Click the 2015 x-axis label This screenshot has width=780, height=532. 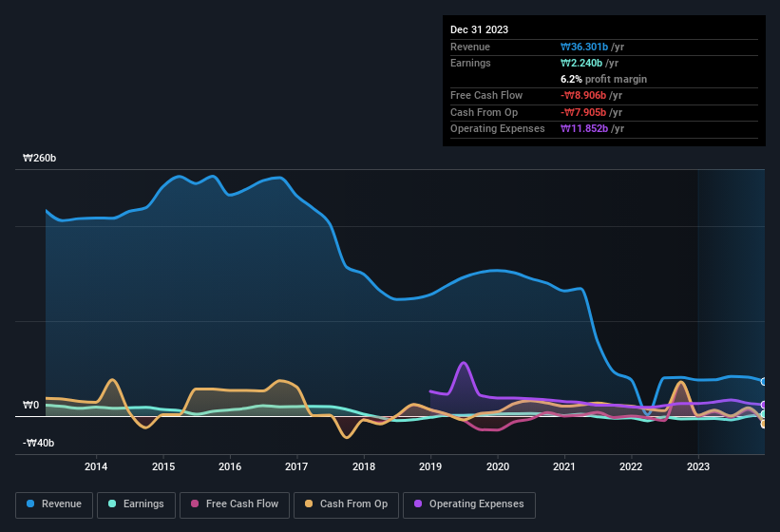click(163, 466)
